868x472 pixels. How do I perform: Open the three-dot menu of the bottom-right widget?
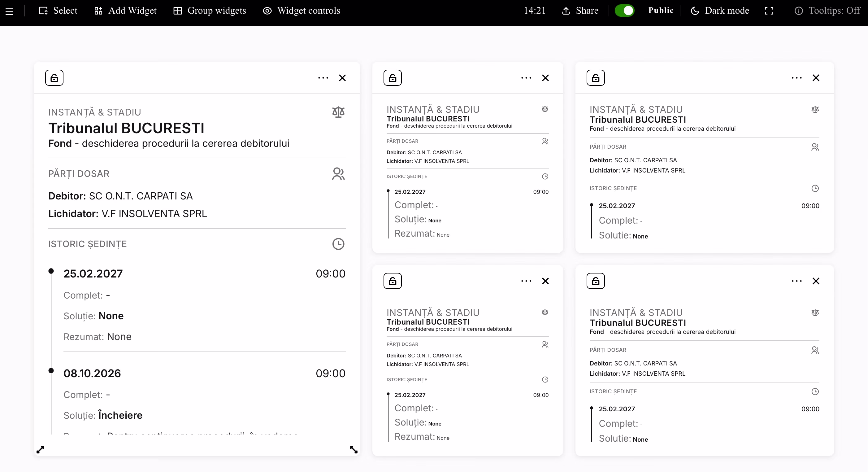[x=797, y=281]
